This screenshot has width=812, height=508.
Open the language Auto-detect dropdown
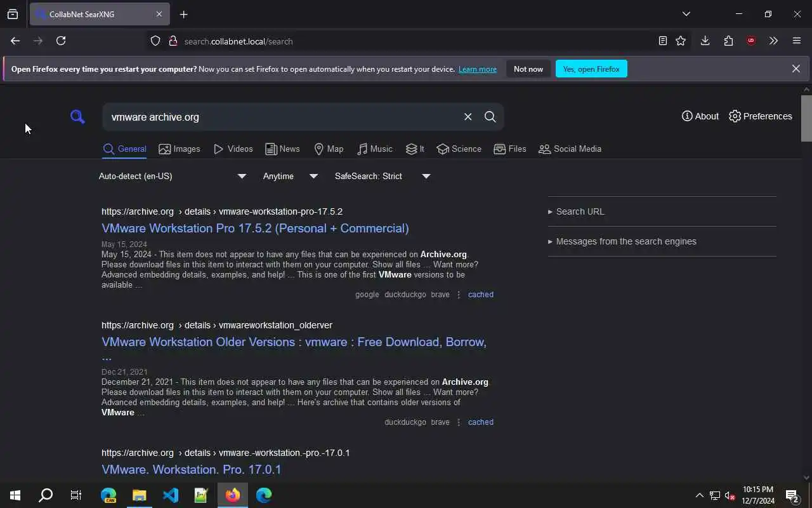pyautogui.click(x=173, y=176)
